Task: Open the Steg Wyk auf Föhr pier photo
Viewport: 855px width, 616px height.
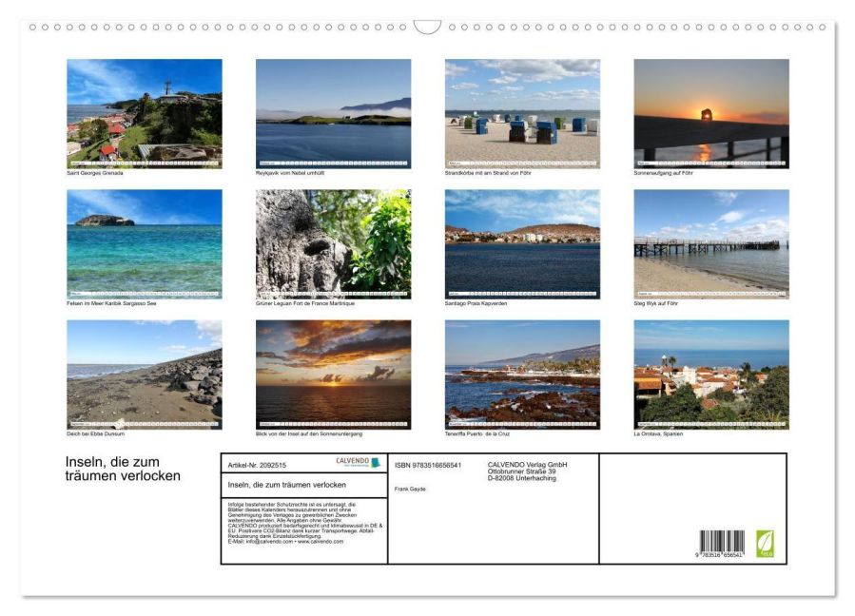Action: point(710,243)
